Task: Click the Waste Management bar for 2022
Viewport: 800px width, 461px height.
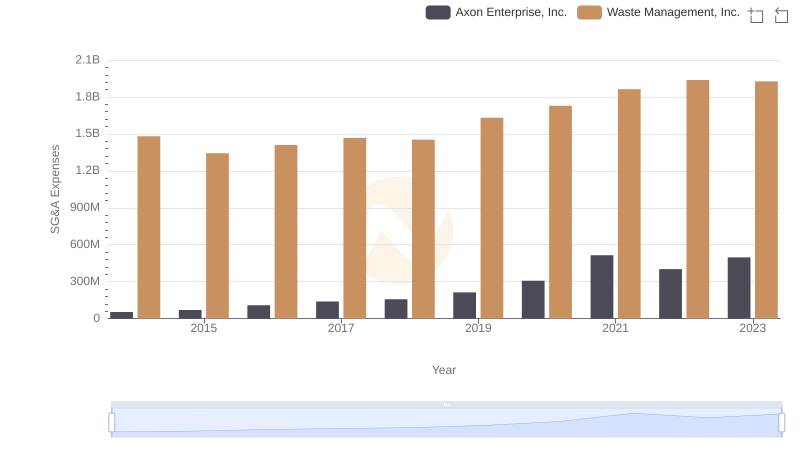Action: click(x=698, y=199)
